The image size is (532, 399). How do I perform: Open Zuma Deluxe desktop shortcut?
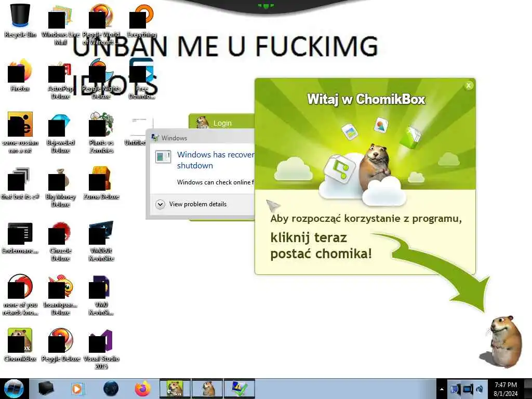[101, 182]
